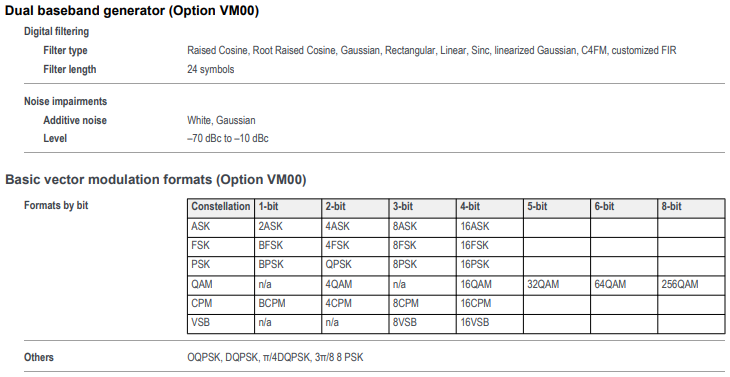Click Basic vector modulation formats heading

click(155, 180)
